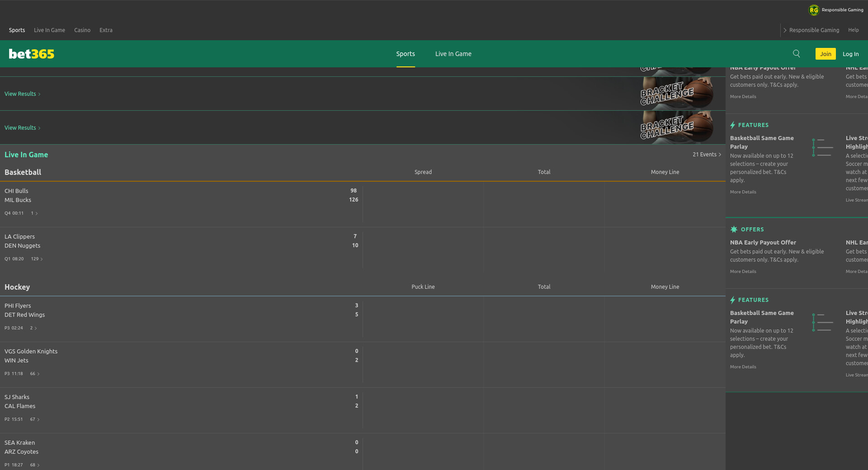The width and height of the screenshot is (868, 470).
Task: Click the Features lightning bolt icon
Action: 733,125
